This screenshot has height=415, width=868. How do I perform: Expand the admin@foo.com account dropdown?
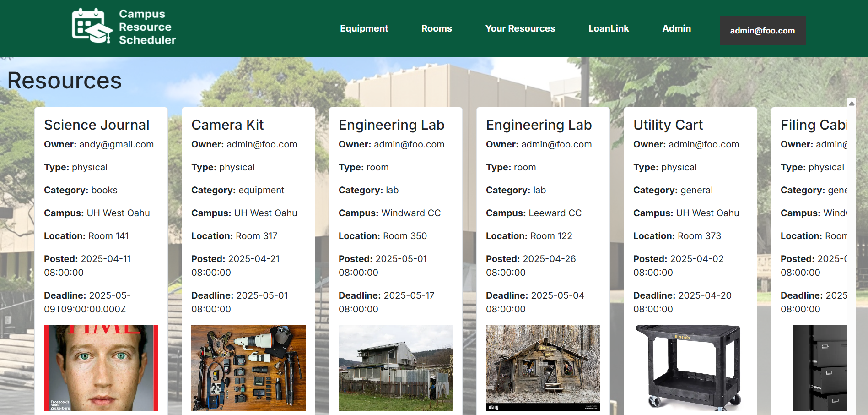point(762,31)
